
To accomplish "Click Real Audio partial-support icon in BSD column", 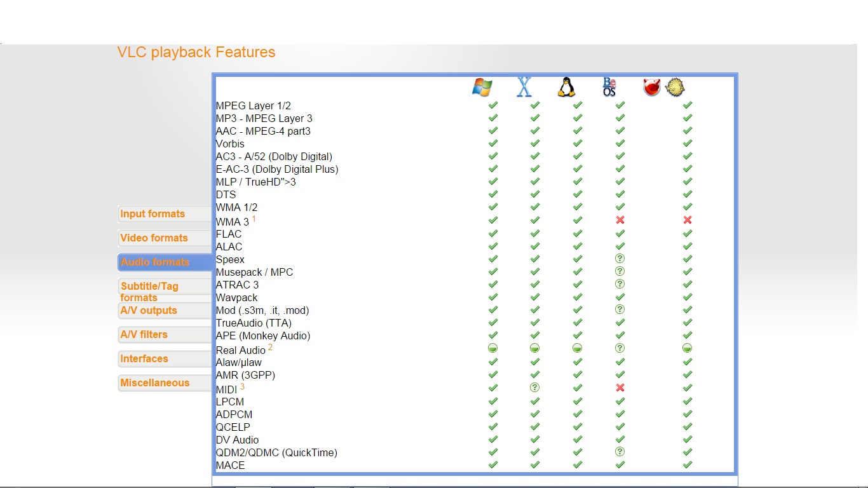I will tap(687, 348).
